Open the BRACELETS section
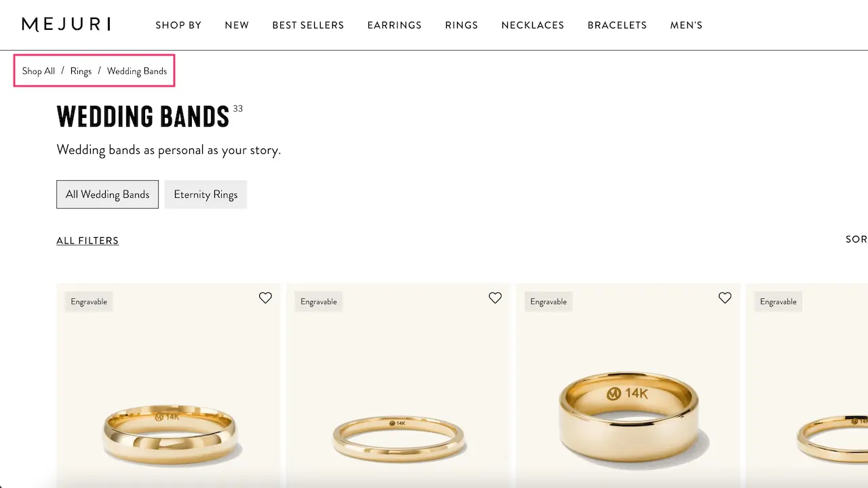 point(617,25)
